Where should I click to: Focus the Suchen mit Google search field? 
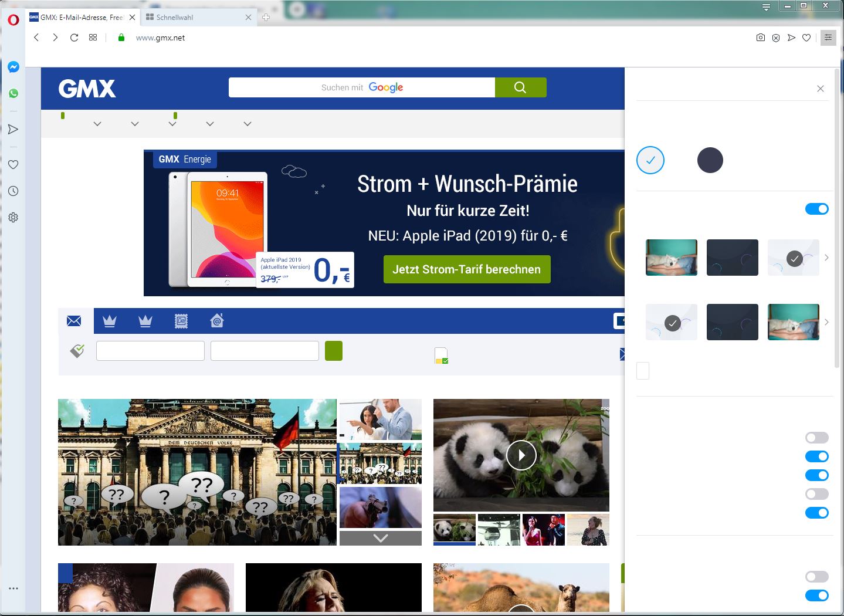tap(362, 87)
